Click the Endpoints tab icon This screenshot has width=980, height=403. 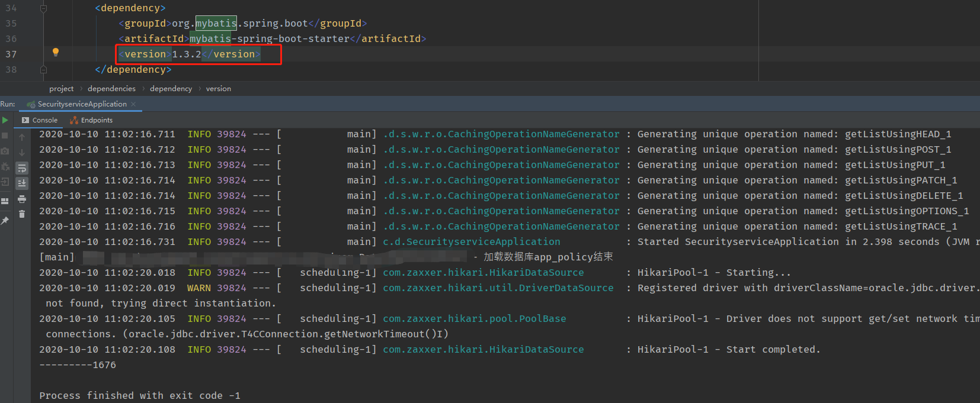[x=74, y=120]
